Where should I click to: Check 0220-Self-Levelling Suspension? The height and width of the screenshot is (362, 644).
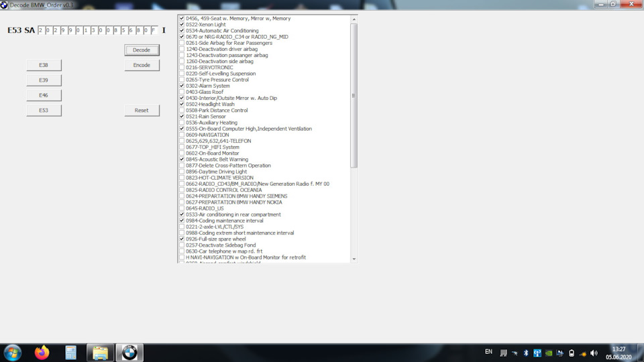[x=182, y=74]
